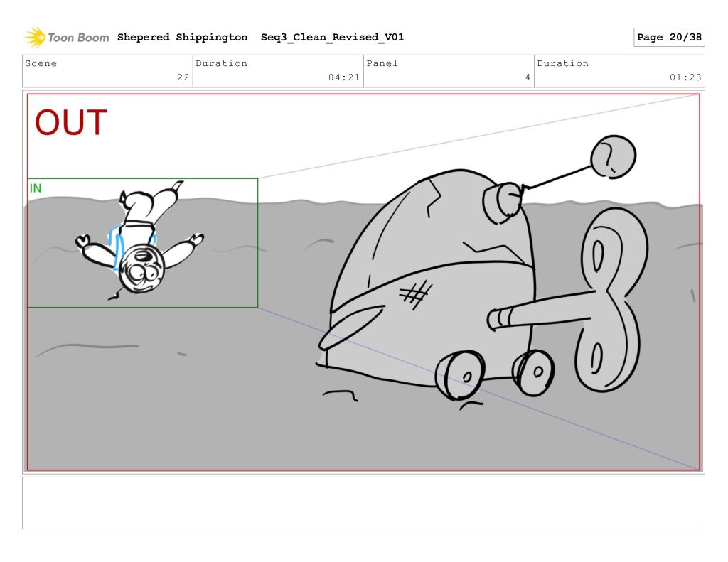Select the vehicle's rear wheel
This screenshot has height=562, width=728.
534,372
